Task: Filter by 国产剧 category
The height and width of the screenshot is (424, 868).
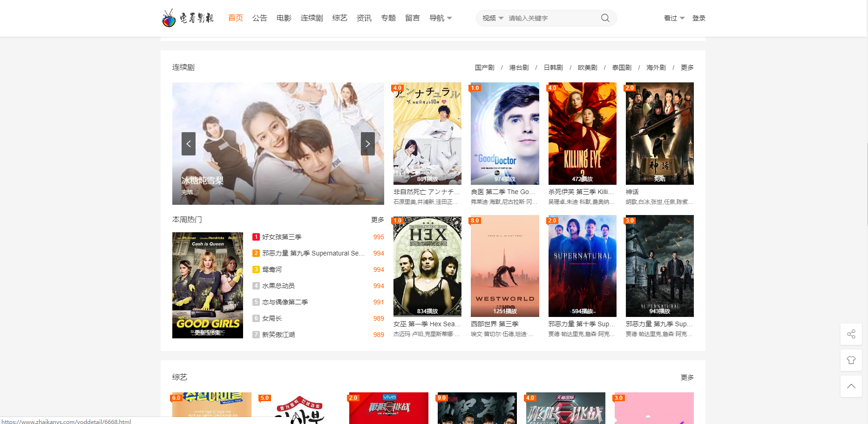Action: [485, 67]
